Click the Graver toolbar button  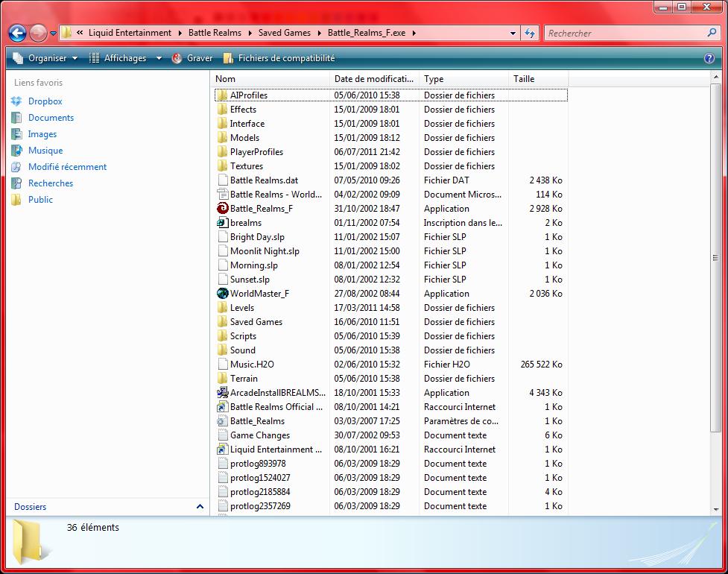coord(192,58)
